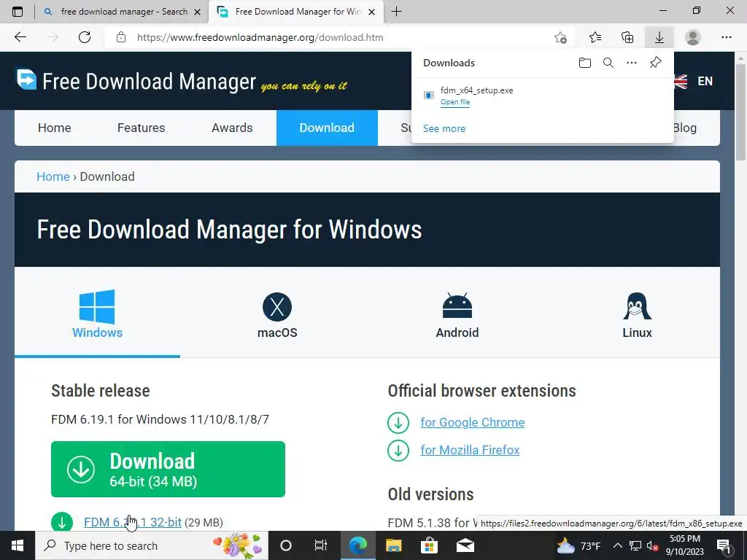This screenshot has height=560, width=747.
Task: Open the notification center icon
Action: [724, 545]
